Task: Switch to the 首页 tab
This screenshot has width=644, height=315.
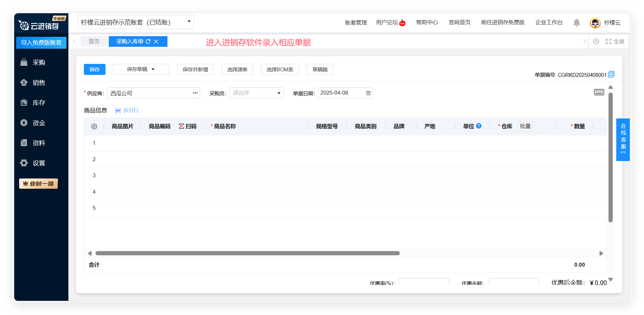Action: [94, 42]
